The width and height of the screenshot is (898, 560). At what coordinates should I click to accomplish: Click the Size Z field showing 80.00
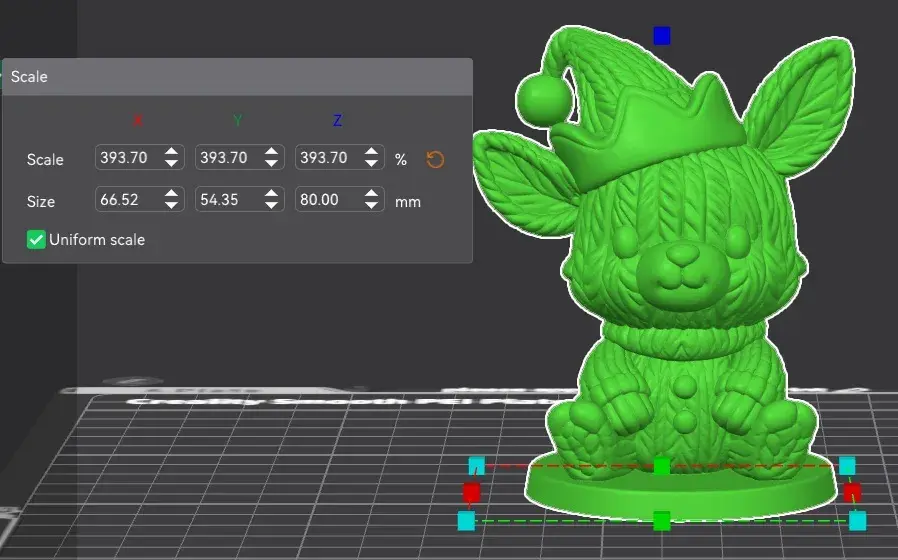(339, 199)
